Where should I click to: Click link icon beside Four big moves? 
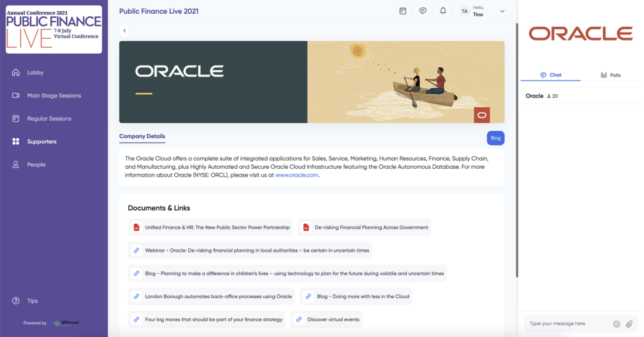(136, 319)
